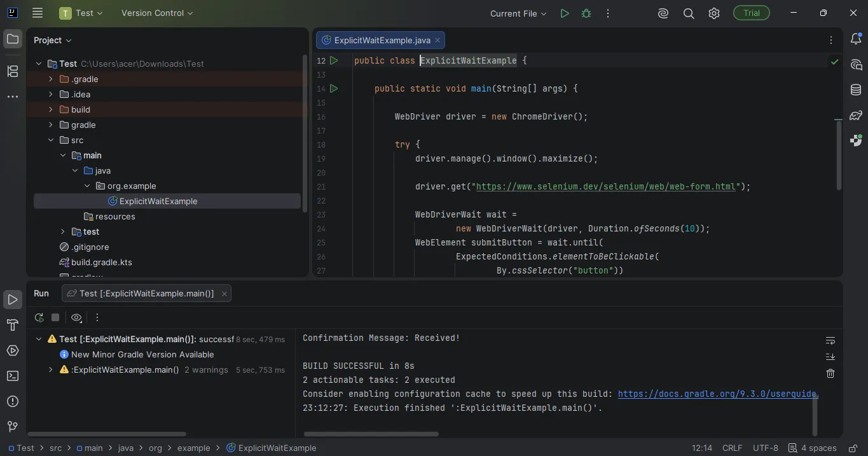Image resolution: width=868 pixels, height=456 pixels.
Task: Open the Project view selector dropdown
Action: (x=53, y=40)
